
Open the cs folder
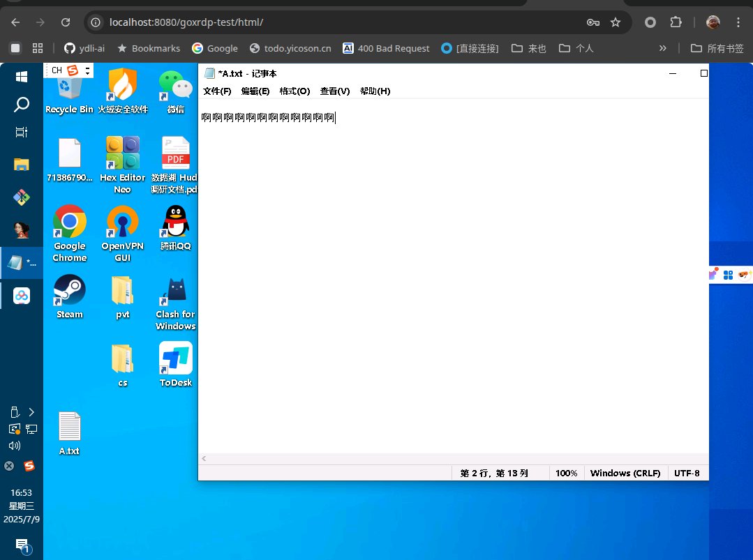click(122, 365)
